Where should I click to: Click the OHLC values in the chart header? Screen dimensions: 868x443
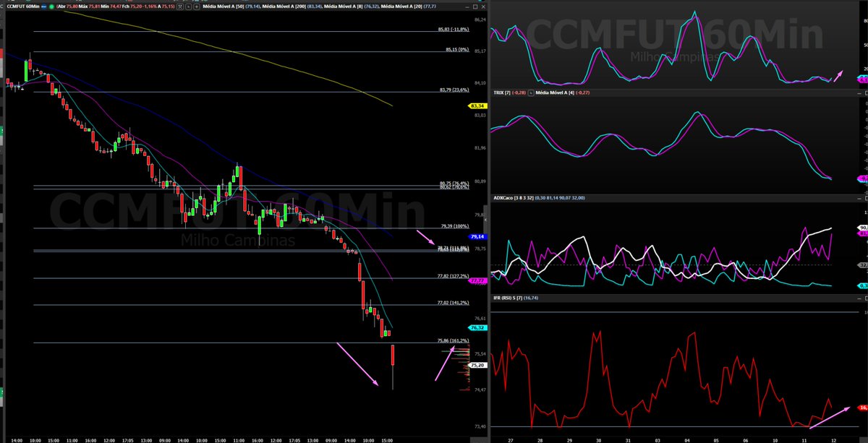116,7
